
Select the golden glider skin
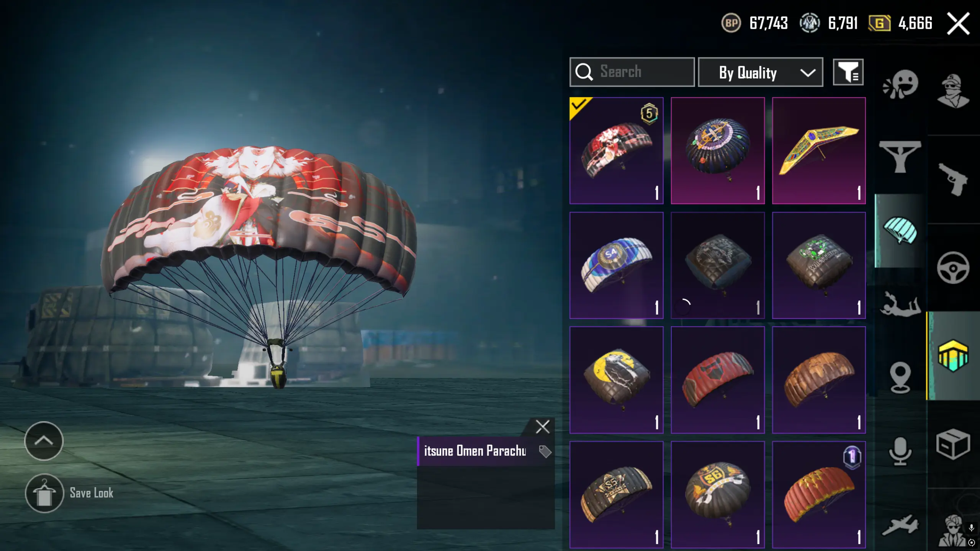819,150
